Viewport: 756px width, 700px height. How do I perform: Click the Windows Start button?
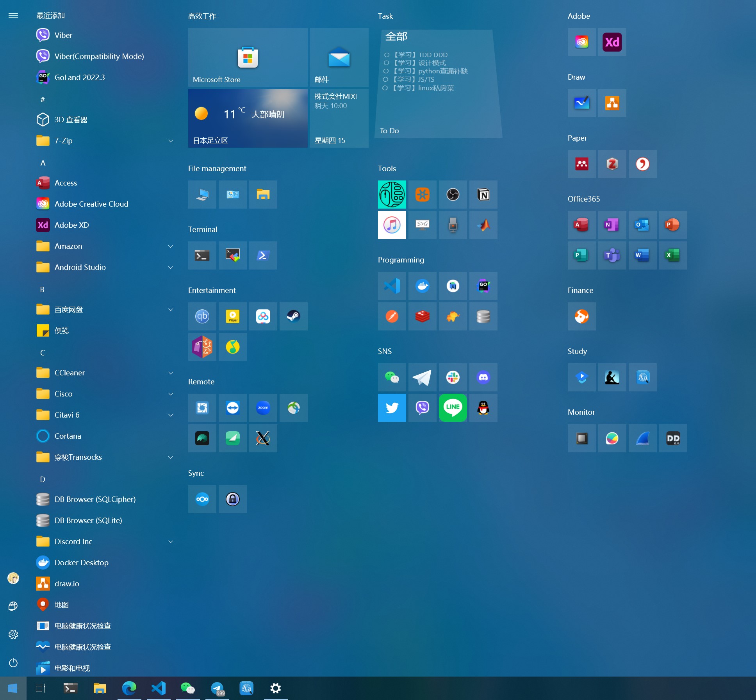click(13, 688)
